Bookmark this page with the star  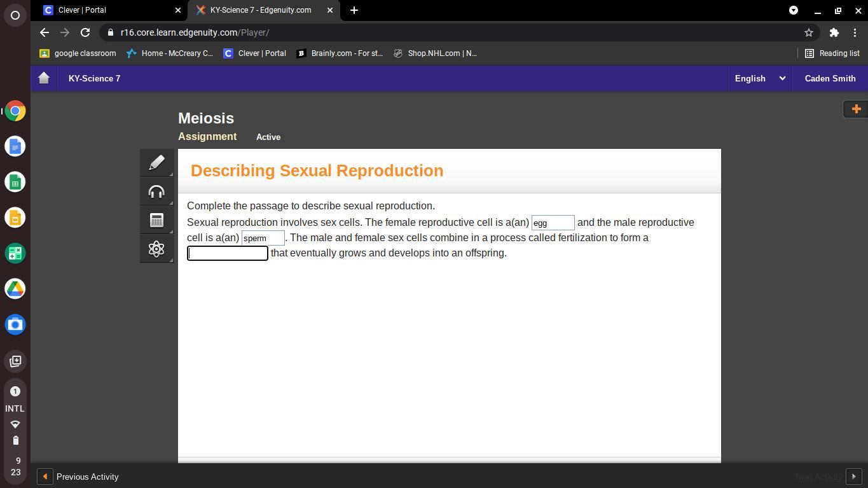click(x=808, y=32)
